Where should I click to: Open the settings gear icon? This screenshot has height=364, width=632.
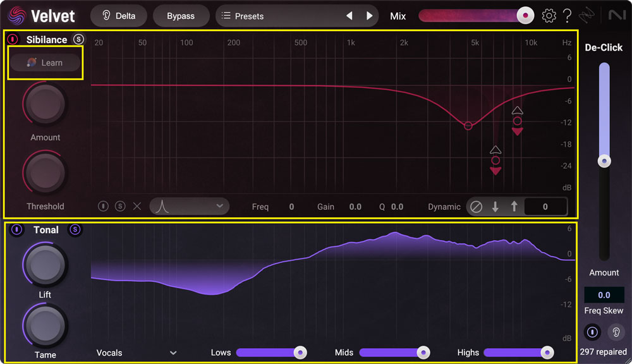549,16
